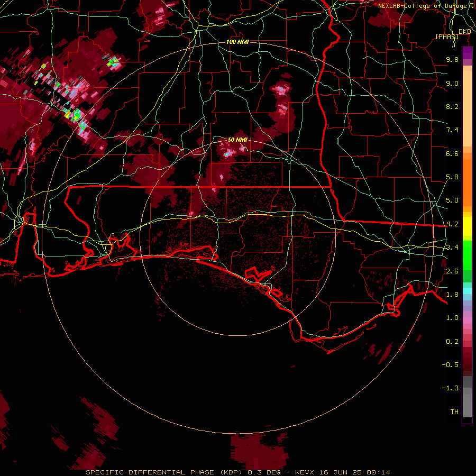
Task: Pick the bright green color bar segment
Action: click(467, 255)
